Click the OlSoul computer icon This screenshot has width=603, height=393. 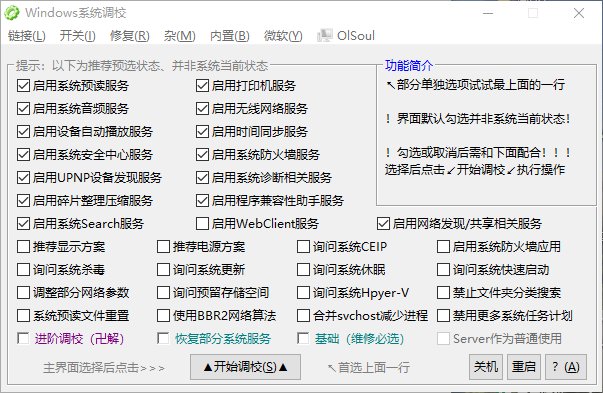pos(324,36)
